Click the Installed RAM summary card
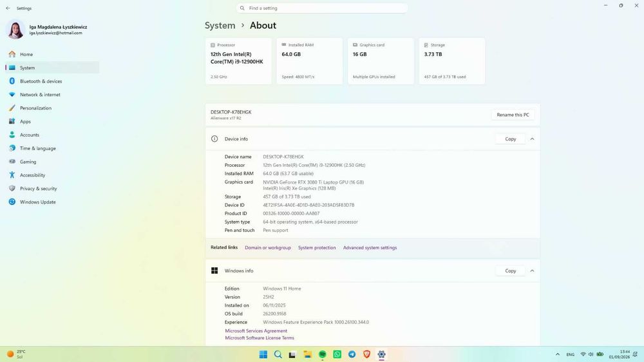The width and height of the screenshot is (644, 362). [x=309, y=61]
